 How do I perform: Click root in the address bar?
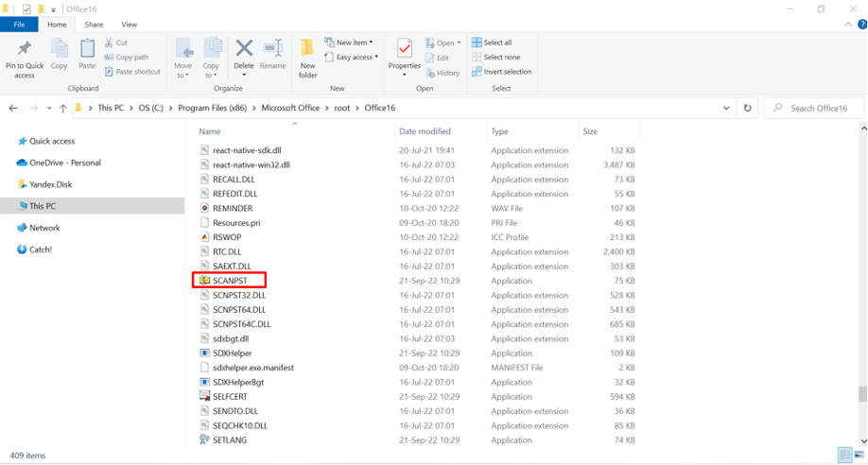click(x=342, y=108)
